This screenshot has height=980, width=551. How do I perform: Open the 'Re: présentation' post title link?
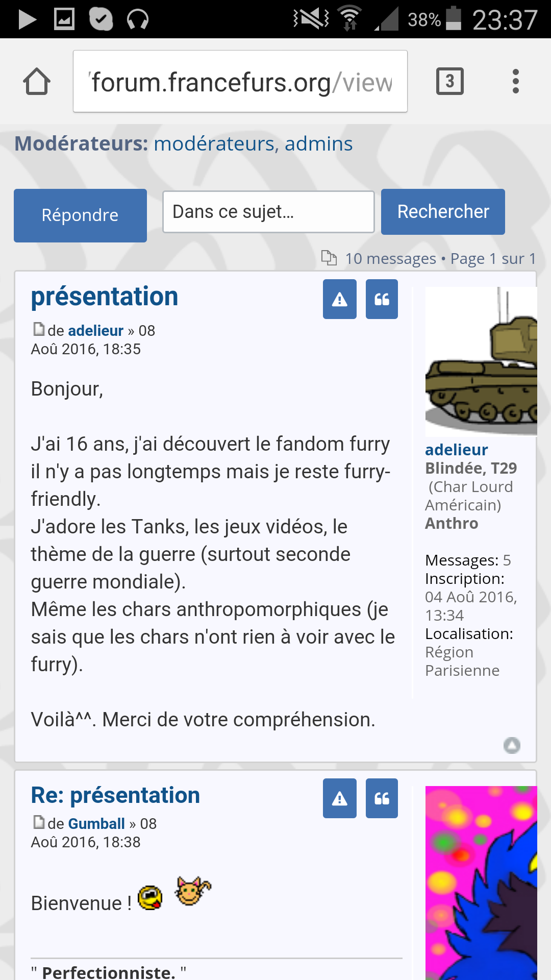click(115, 795)
